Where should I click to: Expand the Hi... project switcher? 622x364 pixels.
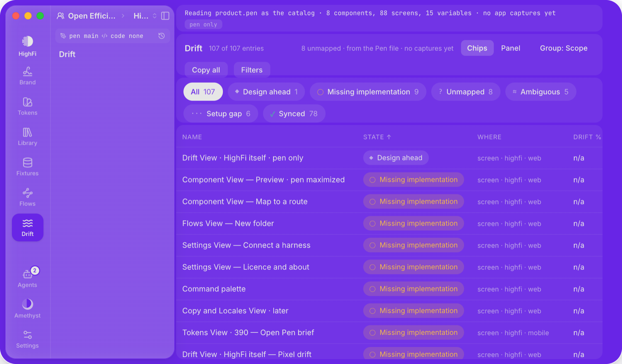145,16
